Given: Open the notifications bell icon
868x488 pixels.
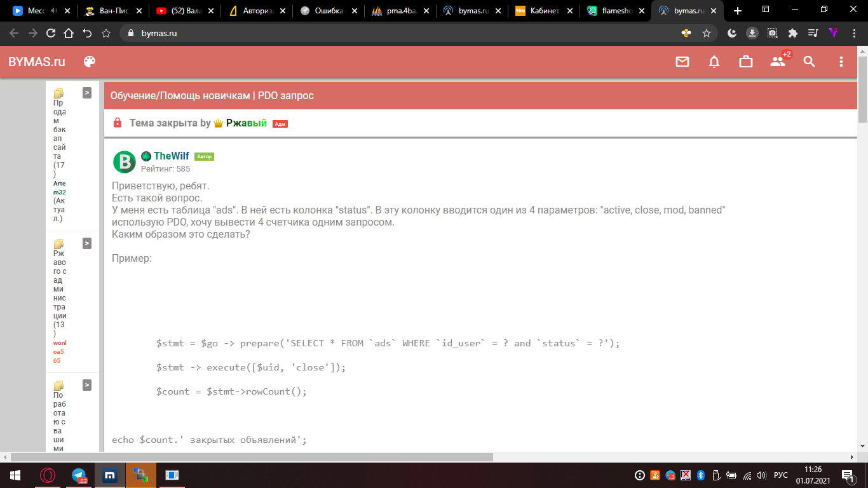Looking at the screenshot, I should click(x=714, y=62).
